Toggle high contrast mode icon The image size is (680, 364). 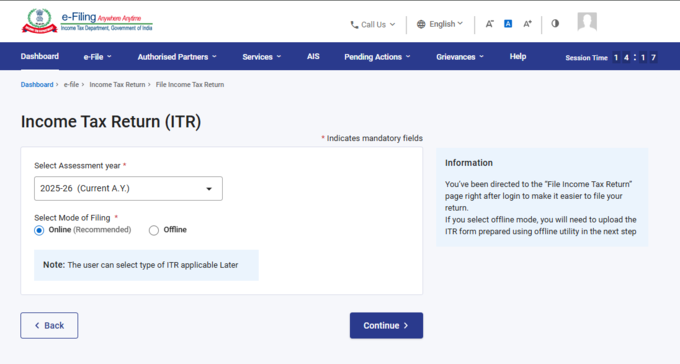555,23
